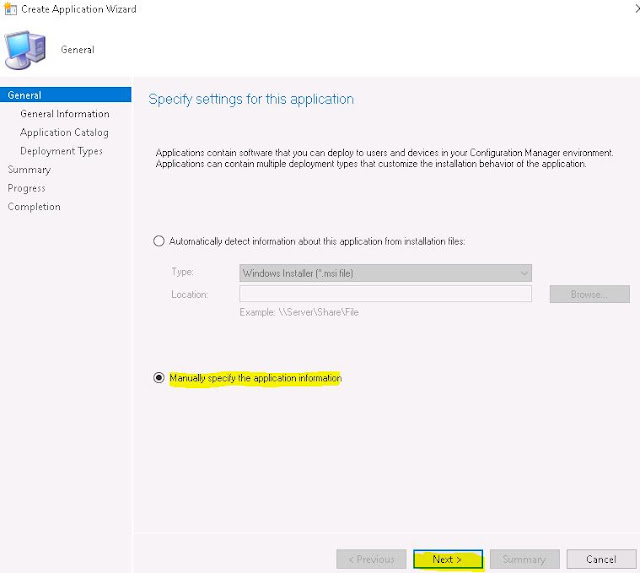Cancel the wizard
This screenshot has width=640, height=573.
coord(601,559)
